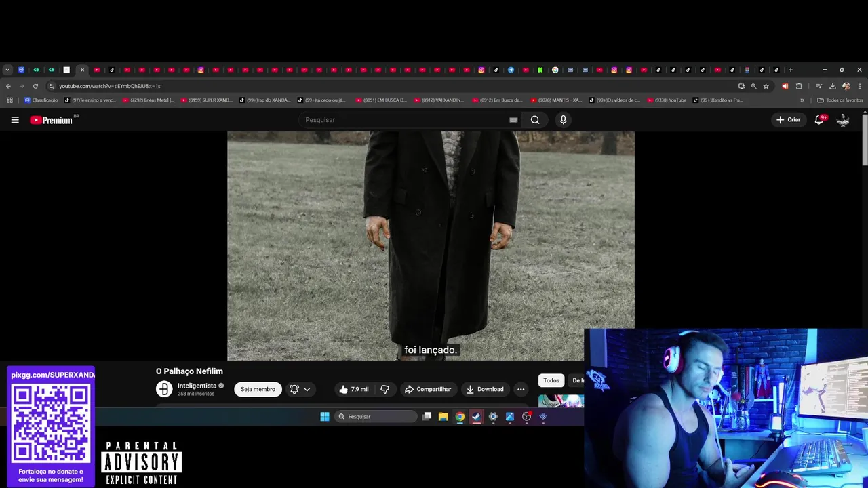The width and height of the screenshot is (868, 488).
Task: Open the Inteligentista channel name link
Action: tap(197, 386)
